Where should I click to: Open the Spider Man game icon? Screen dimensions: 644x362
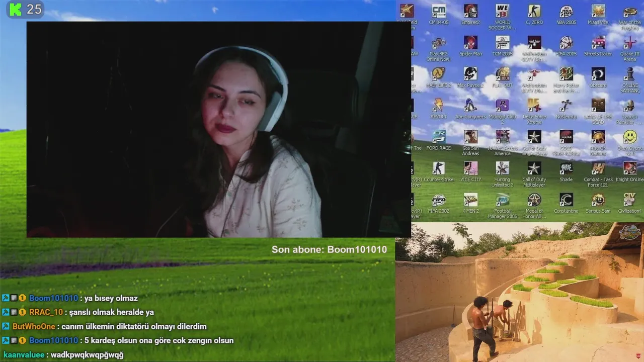point(470,46)
